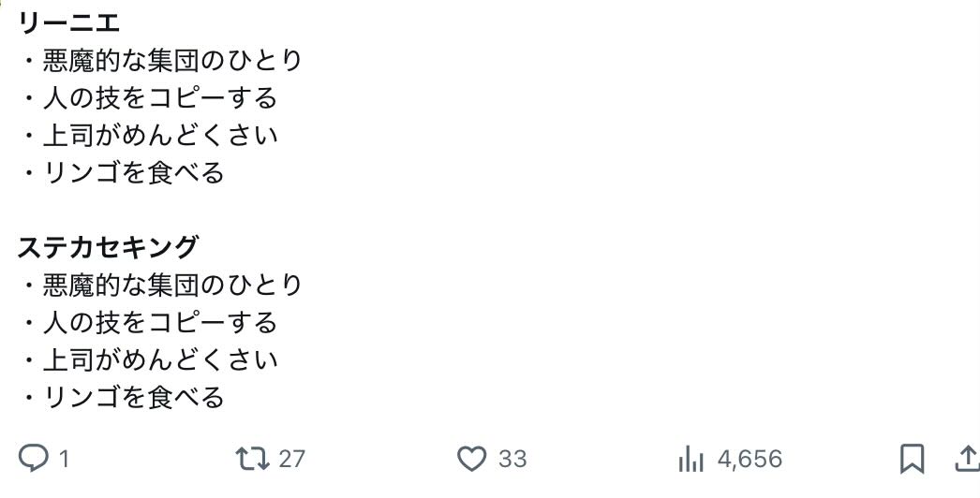
Task: Click 人の技をコピーする line under リーニエ
Action: 159,97
